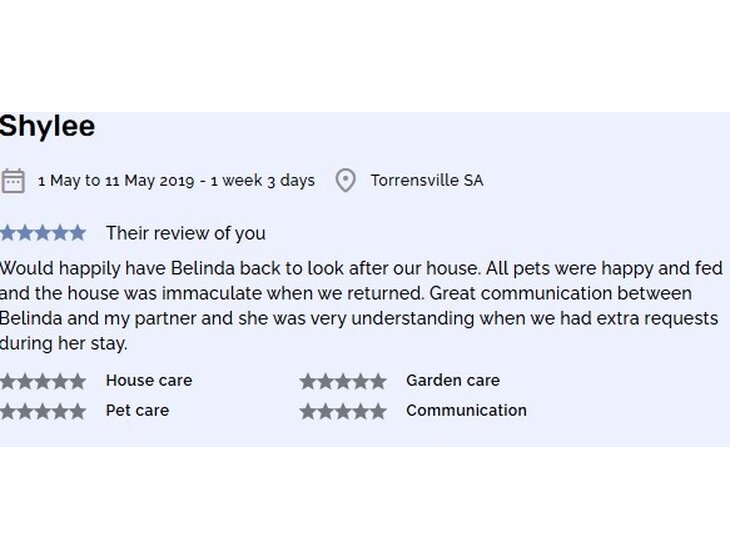Click the Pet care label
The height and width of the screenshot is (560, 730).
pyautogui.click(x=137, y=411)
